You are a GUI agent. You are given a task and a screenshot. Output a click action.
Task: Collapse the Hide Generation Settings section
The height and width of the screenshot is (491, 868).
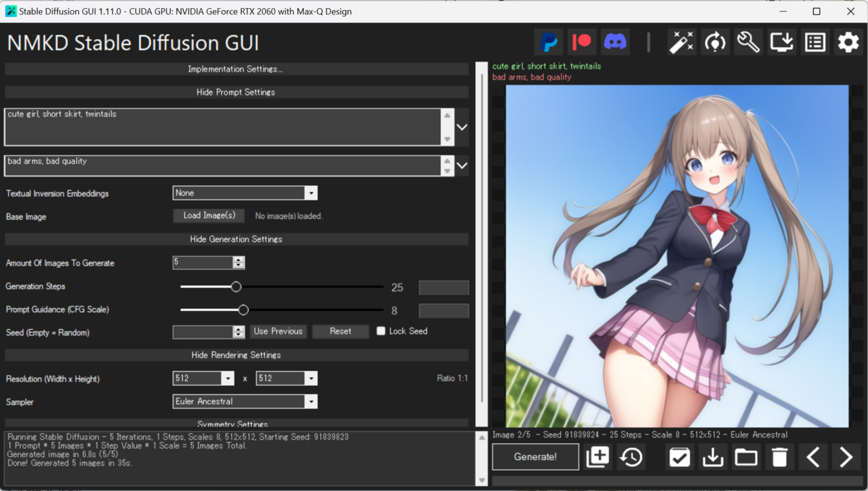pyautogui.click(x=237, y=239)
